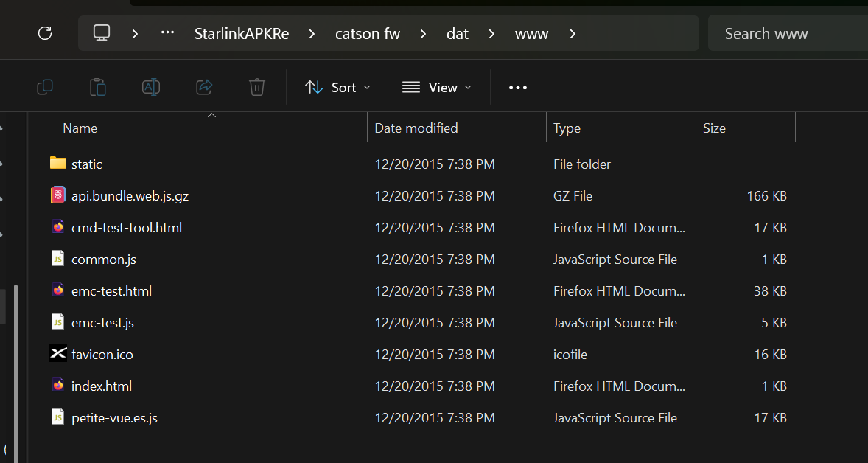868x463 pixels.
Task: Expand the chevron after dat in the path
Action: coord(491,34)
